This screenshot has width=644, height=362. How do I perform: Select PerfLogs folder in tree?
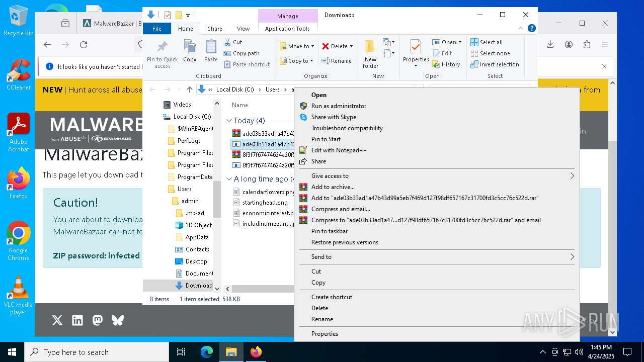(x=189, y=141)
